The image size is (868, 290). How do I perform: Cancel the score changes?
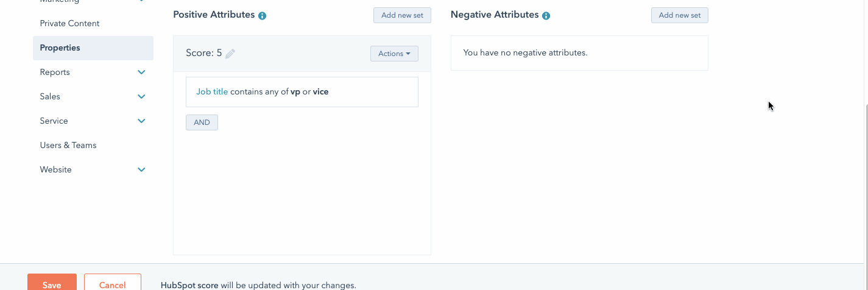click(x=113, y=282)
